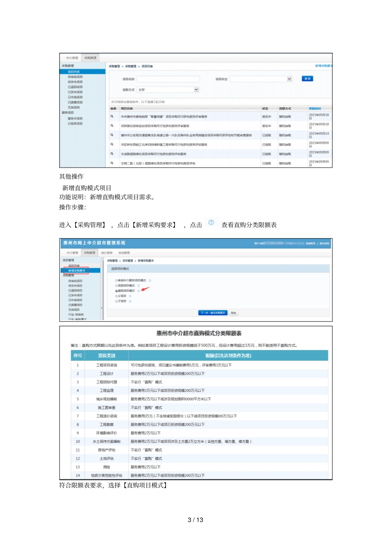Select 子项目 radio button
The width and height of the screenshot is (392, 555).
[116, 301]
